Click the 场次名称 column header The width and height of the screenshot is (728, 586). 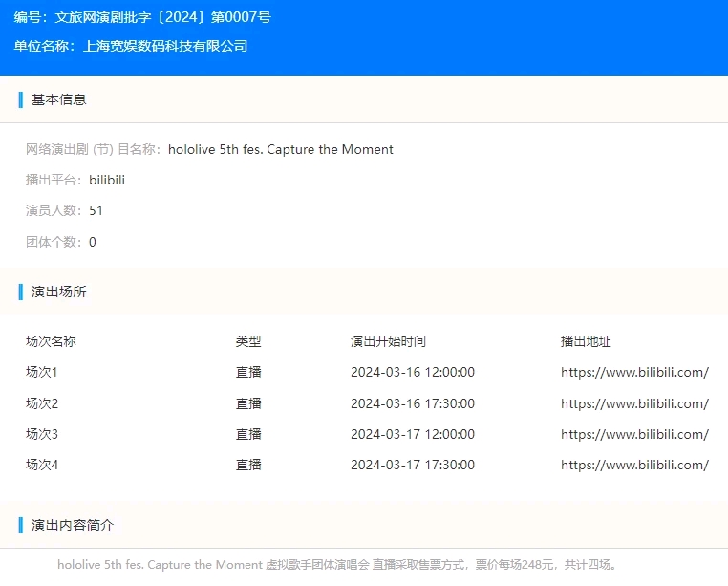click(51, 341)
